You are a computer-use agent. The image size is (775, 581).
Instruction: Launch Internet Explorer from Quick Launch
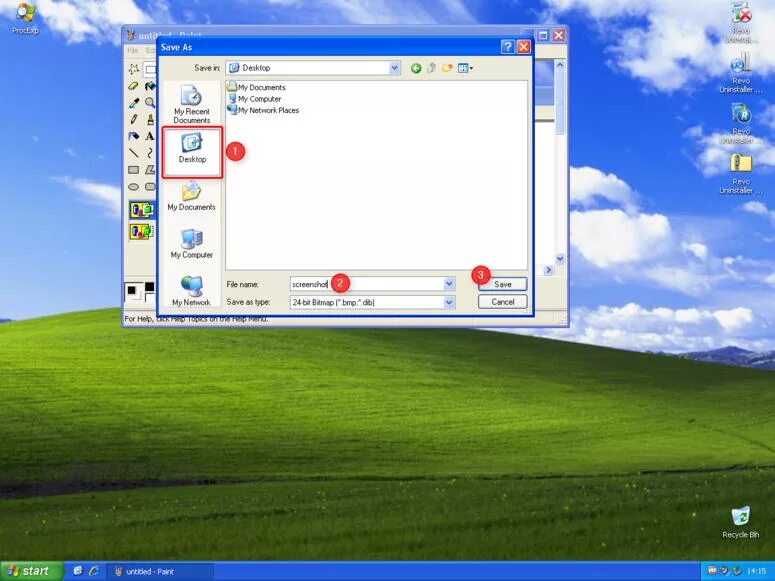pyautogui.click(x=93, y=571)
